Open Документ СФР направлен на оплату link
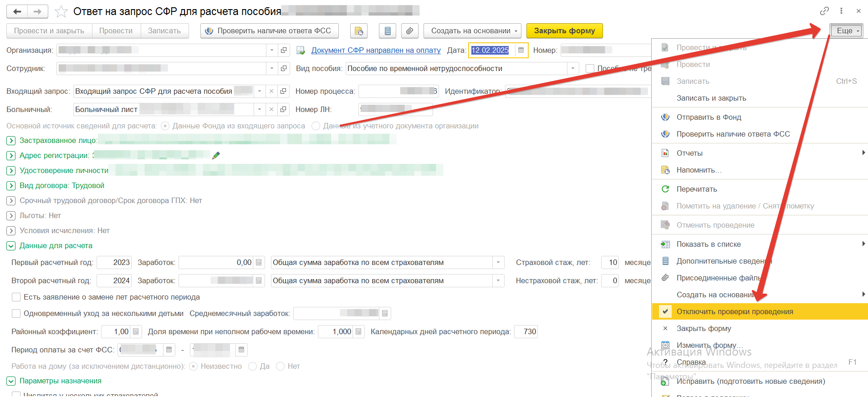 pos(376,51)
